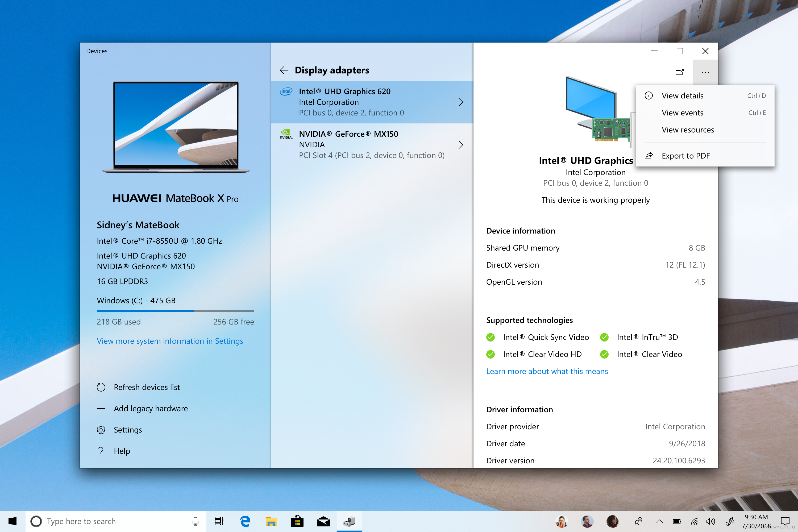Click the three-dots more options button
Image resolution: width=798 pixels, height=532 pixels.
pos(705,72)
